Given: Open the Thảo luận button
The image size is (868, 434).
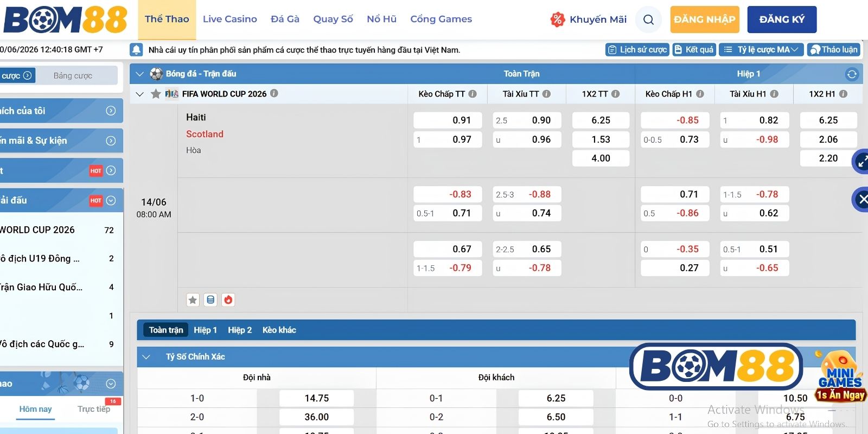Looking at the screenshot, I should point(833,50).
